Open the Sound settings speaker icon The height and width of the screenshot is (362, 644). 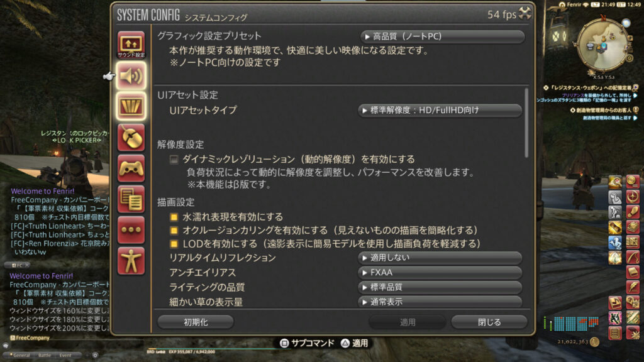tap(131, 76)
